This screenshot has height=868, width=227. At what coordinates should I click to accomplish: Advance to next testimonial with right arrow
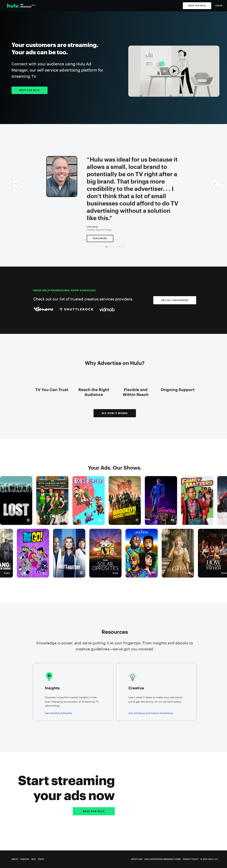(214, 183)
